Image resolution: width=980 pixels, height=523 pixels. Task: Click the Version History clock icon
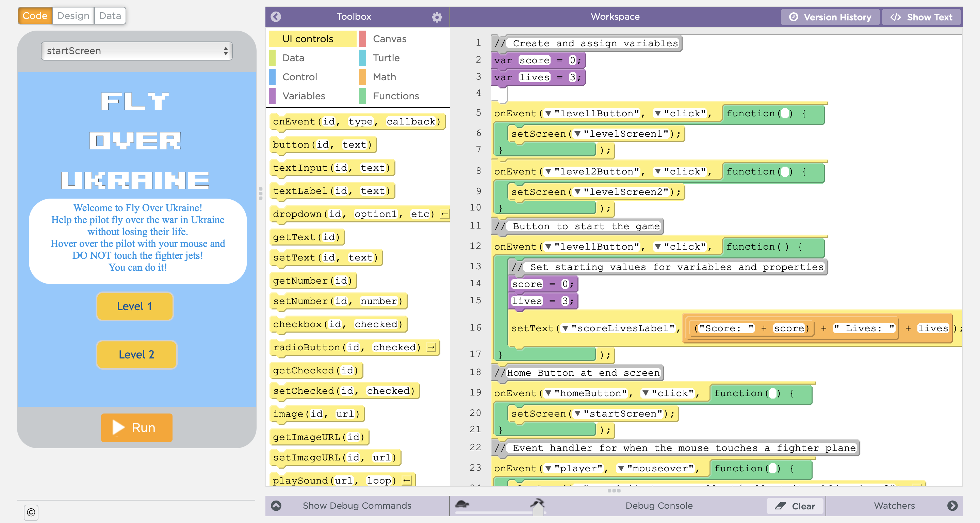pos(793,17)
